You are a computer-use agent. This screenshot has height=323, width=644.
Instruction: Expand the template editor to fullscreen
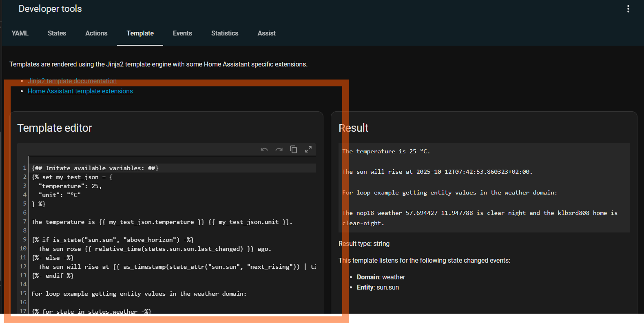tap(308, 149)
